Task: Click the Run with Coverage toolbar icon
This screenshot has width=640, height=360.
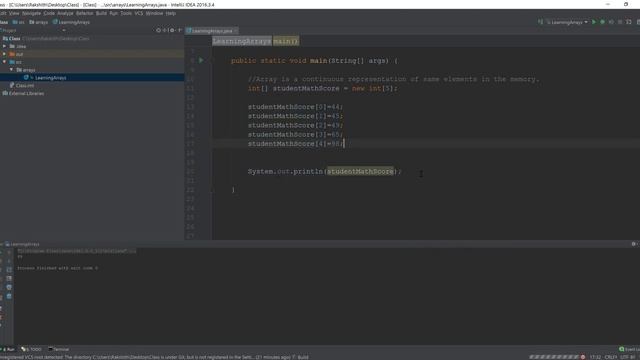Action: 611,22
